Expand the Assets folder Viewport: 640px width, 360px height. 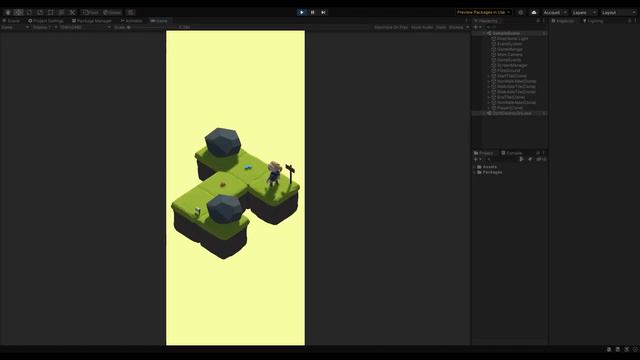[x=475, y=167]
